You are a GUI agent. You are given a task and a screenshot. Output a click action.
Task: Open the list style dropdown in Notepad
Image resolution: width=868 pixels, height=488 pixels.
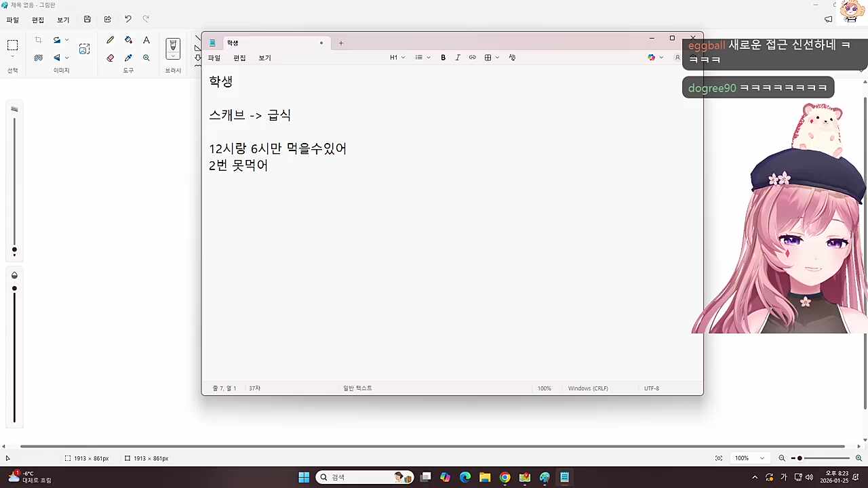click(423, 58)
